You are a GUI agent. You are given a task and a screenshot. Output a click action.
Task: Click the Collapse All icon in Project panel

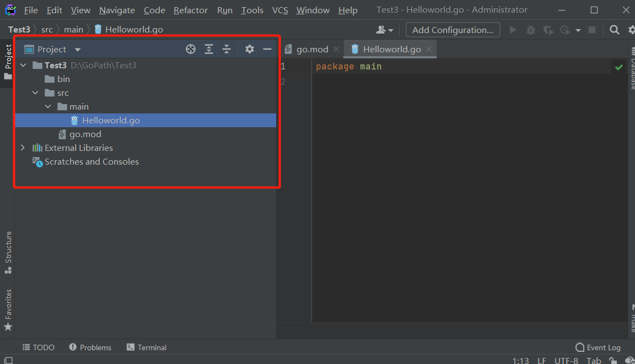click(x=227, y=50)
